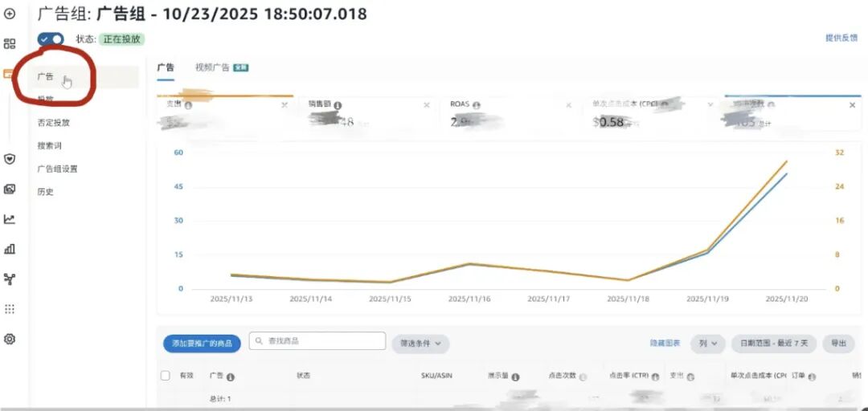Image resolution: width=868 pixels, height=411 pixels.
Task: Click info icon beside 点击率 (CTR) header
Action: pos(656,376)
